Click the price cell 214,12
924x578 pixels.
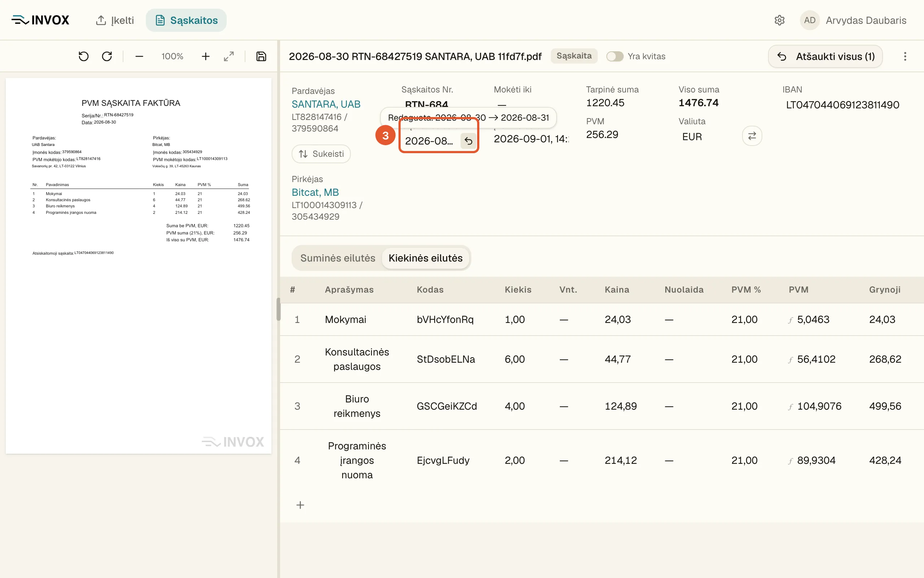621,461
